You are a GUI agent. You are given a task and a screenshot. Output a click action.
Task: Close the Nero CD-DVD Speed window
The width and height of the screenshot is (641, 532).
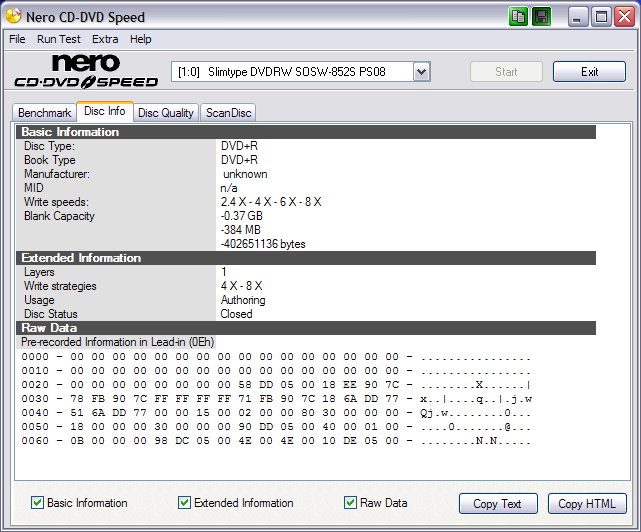point(623,16)
